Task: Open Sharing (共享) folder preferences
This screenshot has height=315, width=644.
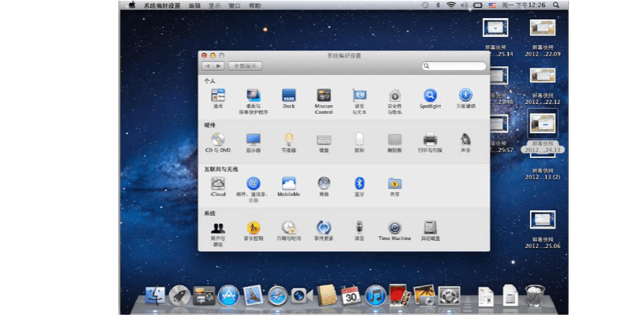Action: point(394,183)
